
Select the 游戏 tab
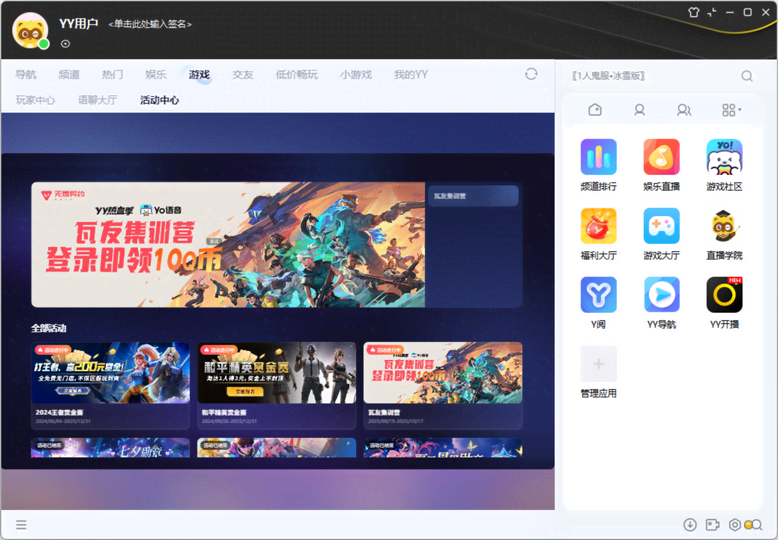199,74
